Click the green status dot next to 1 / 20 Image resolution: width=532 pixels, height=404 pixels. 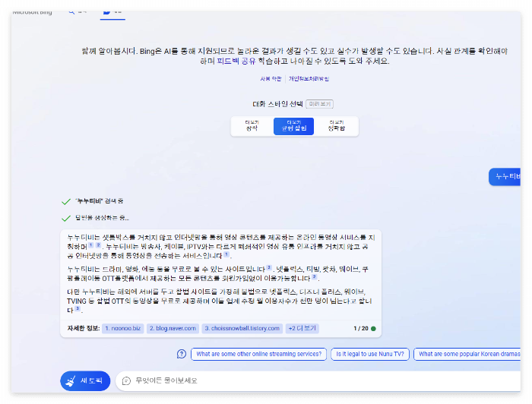point(373,328)
